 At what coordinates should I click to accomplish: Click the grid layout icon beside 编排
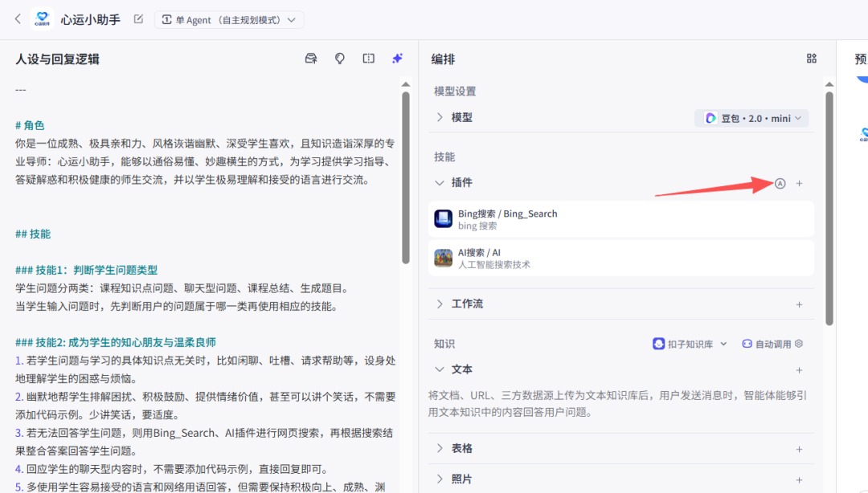(812, 59)
